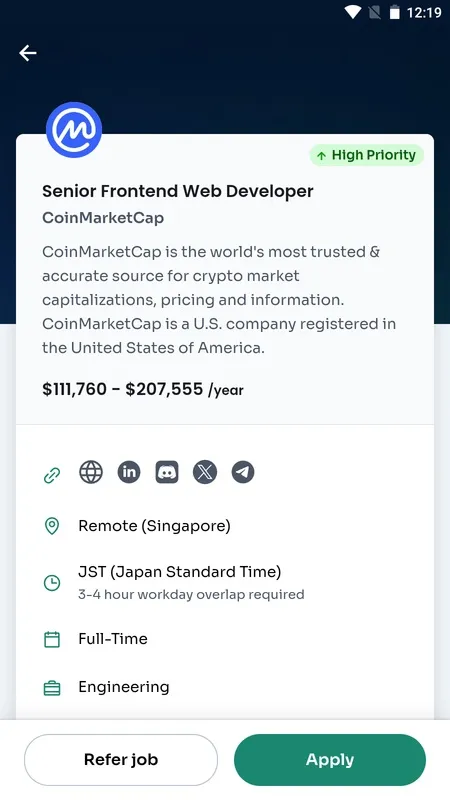This screenshot has width=450, height=800.
Task: Click the green link chain icon
Action: (52, 475)
